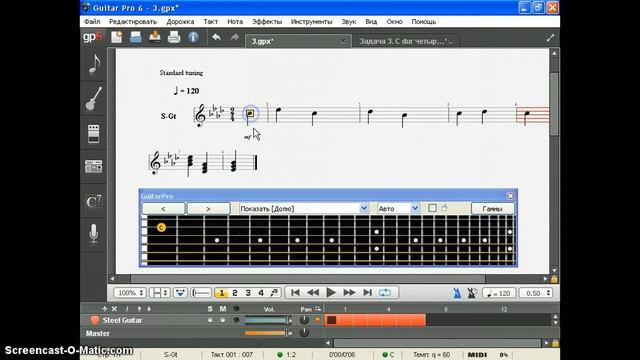
Task: Toggle Steel Guitar track visibility with the eye
Action: 236,320
